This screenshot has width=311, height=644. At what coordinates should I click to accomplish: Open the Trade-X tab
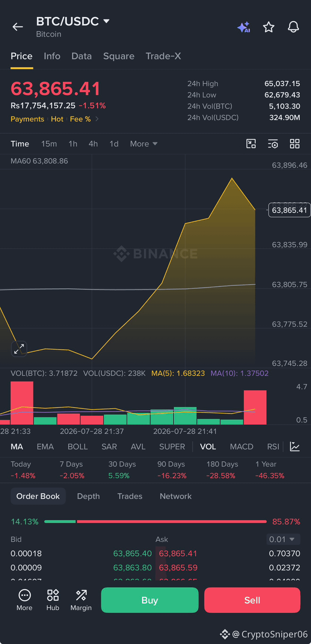click(x=163, y=56)
